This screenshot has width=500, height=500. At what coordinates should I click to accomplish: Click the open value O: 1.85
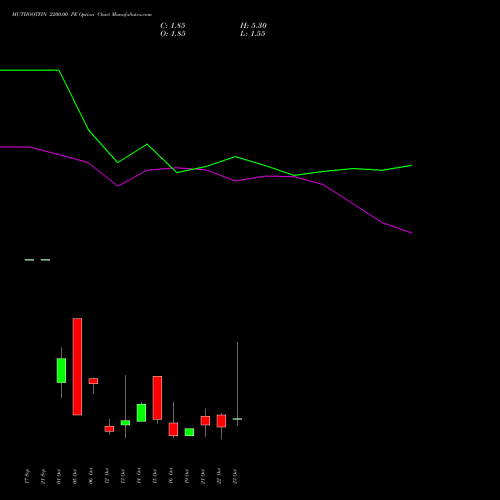173,34
